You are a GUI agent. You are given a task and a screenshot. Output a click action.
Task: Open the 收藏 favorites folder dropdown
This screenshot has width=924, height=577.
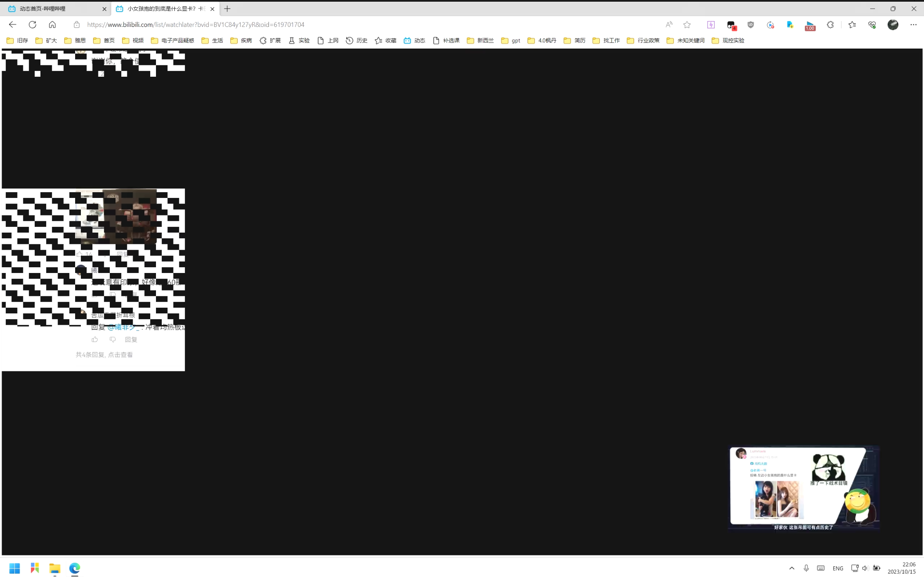click(x=385, y=40)
